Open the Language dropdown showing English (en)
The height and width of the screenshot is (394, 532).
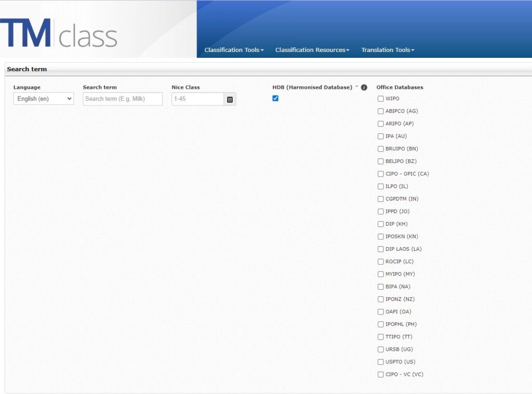44,99
